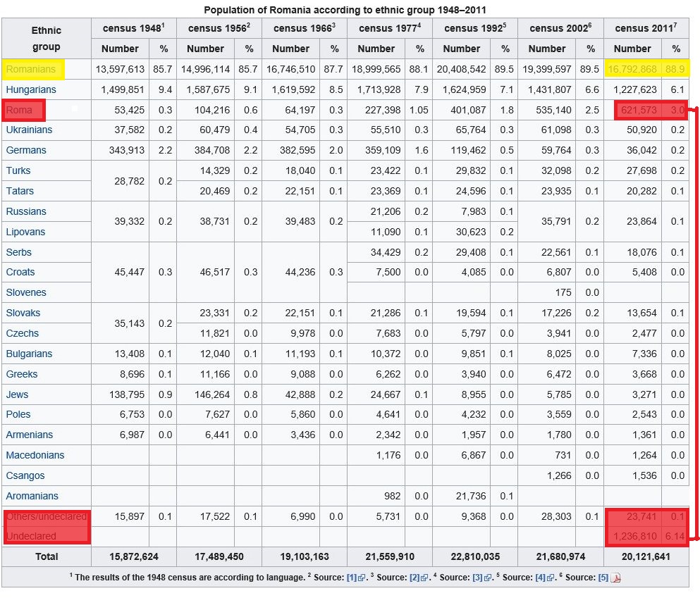
Task: Select the Romanians 2011 value 16,792,868
Action: click(x=632, y=70)
